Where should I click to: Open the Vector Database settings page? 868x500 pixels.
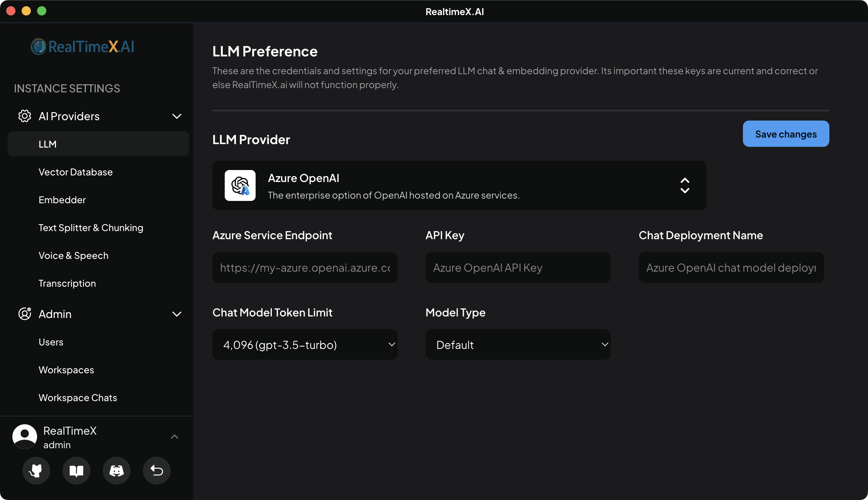point(76,172)
